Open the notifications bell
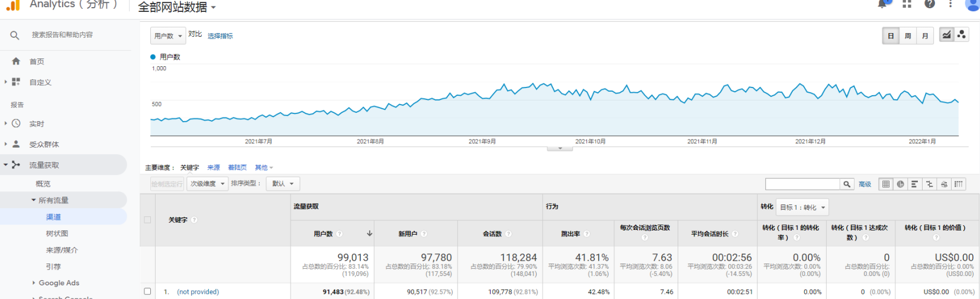This screenshot has width=980, height=299. coord(882,4)
